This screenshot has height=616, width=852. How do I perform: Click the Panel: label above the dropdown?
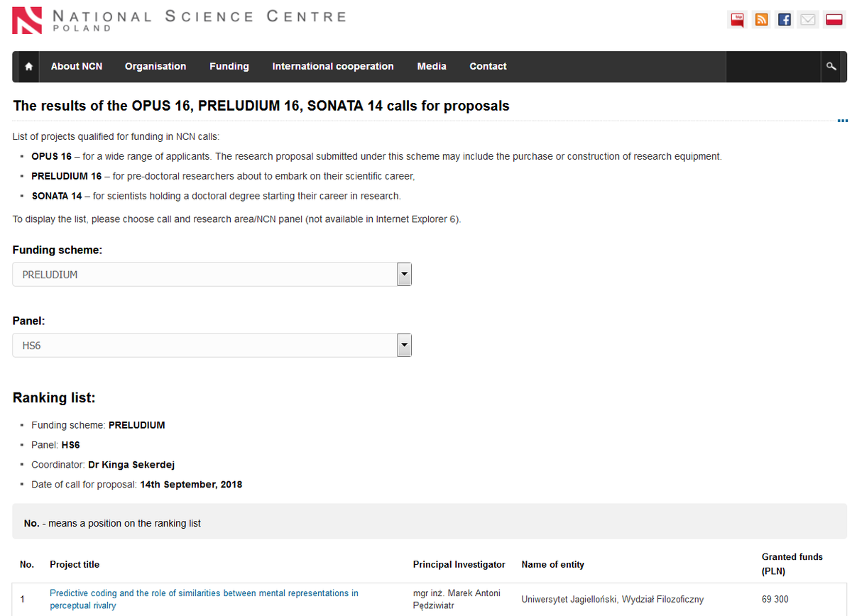coord(29,321)
